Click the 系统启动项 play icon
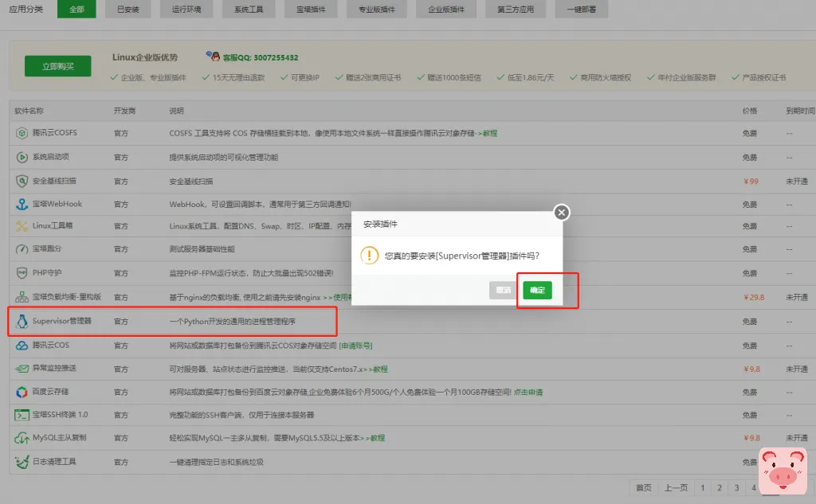816x504 pixels. (22, 157)
